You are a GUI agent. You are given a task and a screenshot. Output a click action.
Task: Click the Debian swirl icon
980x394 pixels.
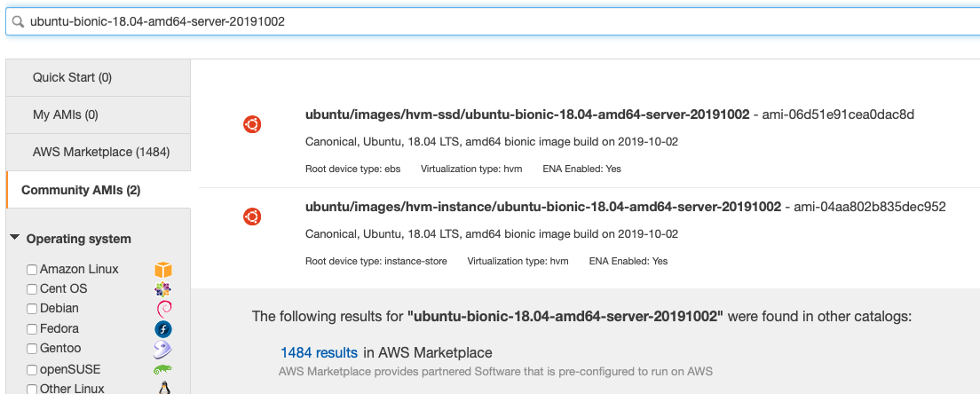[163, 309]
